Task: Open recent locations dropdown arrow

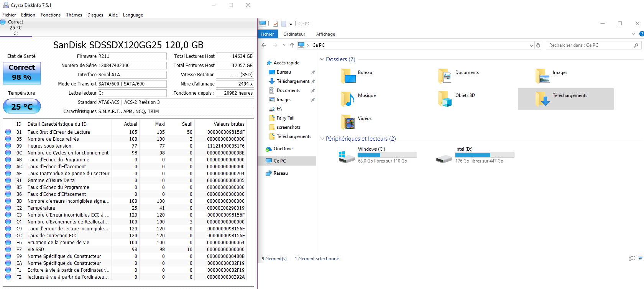Action: (x=284, y=45)
